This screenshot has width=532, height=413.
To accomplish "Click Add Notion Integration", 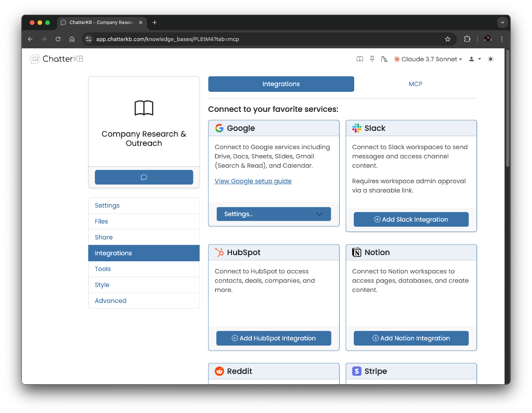I will (x=411, y=338).
